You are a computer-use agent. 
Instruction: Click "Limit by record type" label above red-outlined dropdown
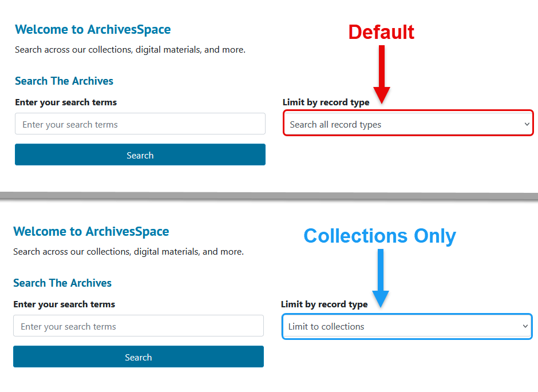[x=326, y=102]
